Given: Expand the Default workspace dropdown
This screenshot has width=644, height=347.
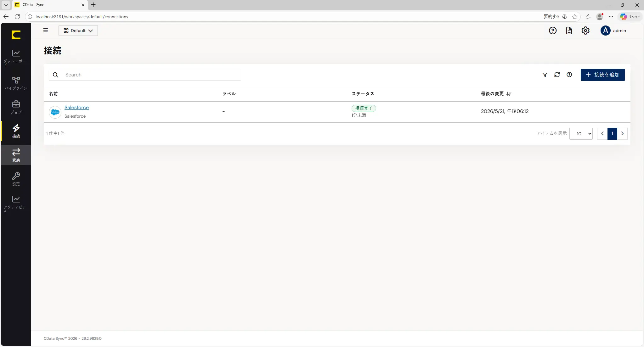Looking at the screenshot, I should (x=78, y=31).
